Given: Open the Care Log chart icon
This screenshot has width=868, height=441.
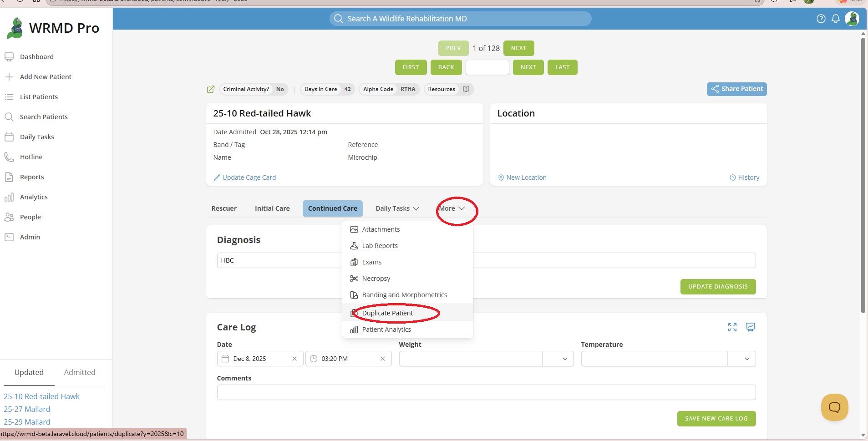Looking at the screenshot, I should point(751,327).
